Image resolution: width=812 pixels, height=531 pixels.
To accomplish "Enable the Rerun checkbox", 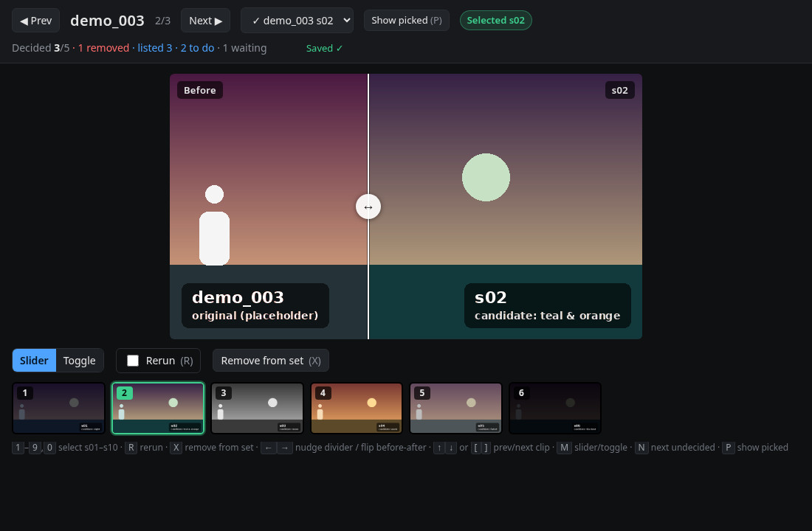I will [x=133, y=361].
